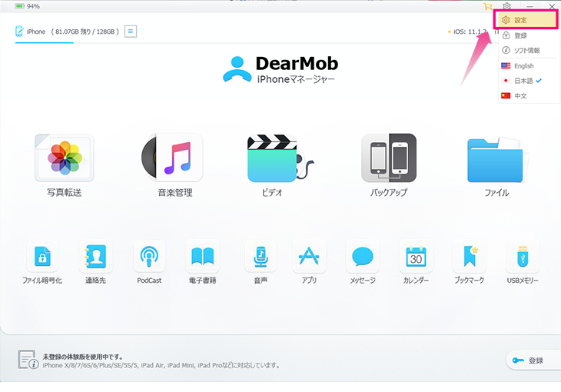Screen dimensions: 561x392
Task: Click the 未登録の体験版を使用中です text
Action: [83, 357]
